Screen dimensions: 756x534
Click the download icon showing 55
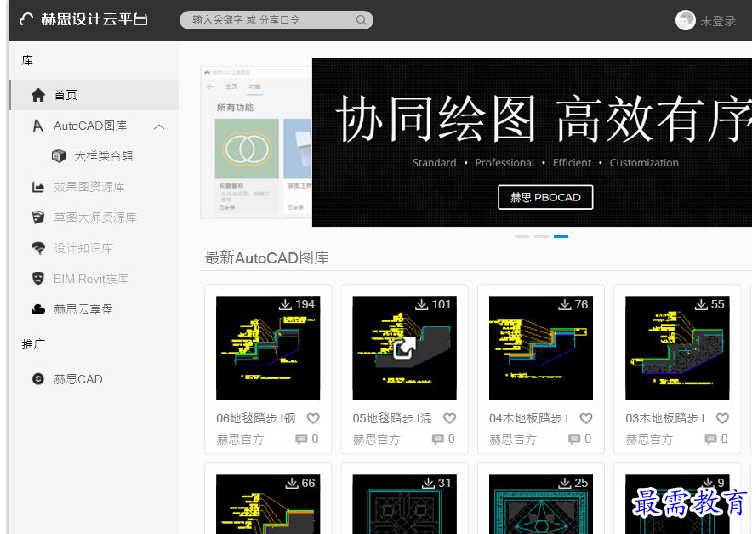(701, 304)
